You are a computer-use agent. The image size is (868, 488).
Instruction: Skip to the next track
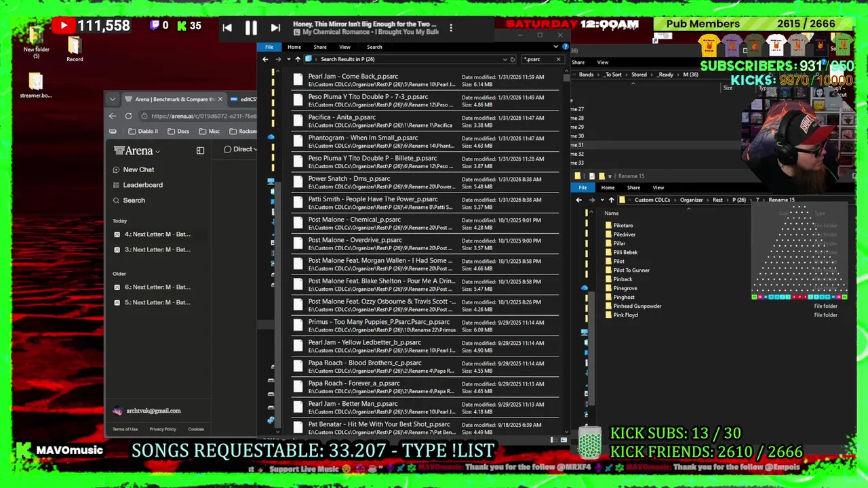click(275, 28)
